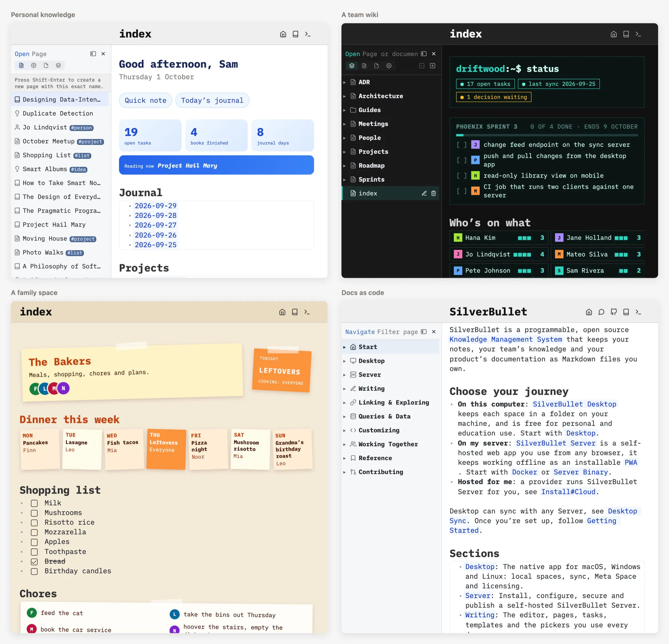This screenshot has width=669, height=644.
Task: Expand the Contributing section in SilverBullet navigation
Action: click(x=345, y=472)
